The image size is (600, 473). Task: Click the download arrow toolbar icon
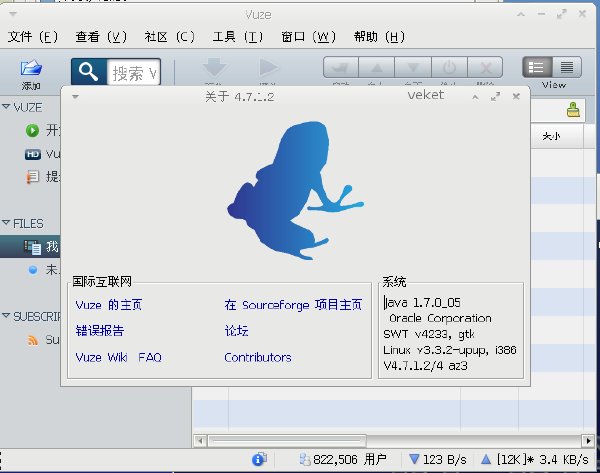pos(214,68)
